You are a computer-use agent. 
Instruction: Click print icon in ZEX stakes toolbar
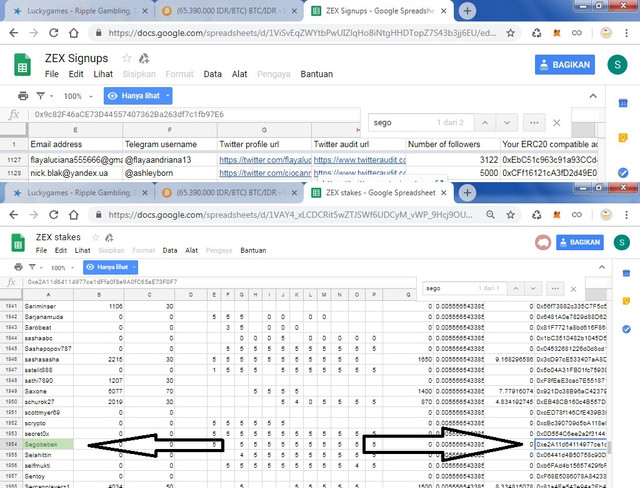point(18,267)
